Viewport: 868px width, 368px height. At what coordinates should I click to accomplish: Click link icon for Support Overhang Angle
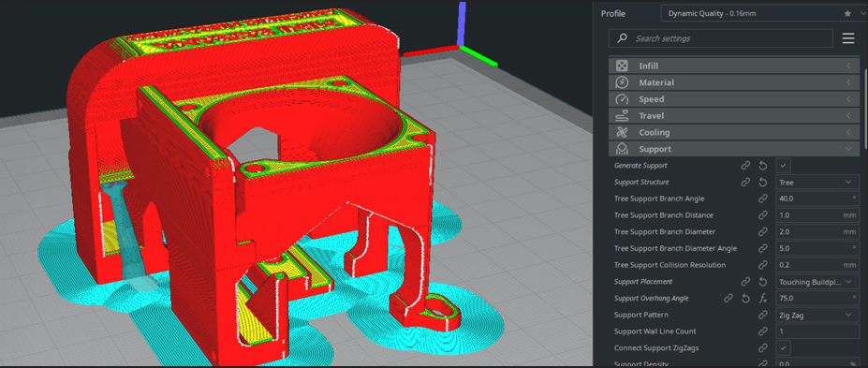[x=728, y=299]
